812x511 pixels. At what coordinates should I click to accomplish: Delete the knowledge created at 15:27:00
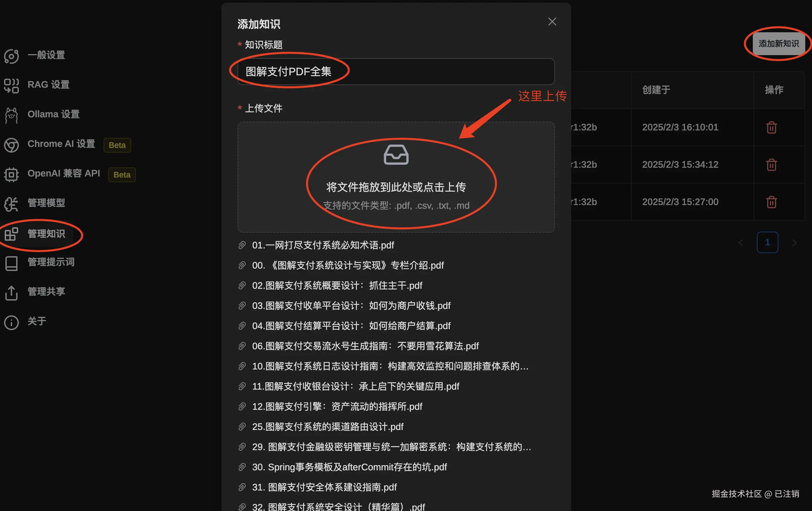tap(772, 202)
